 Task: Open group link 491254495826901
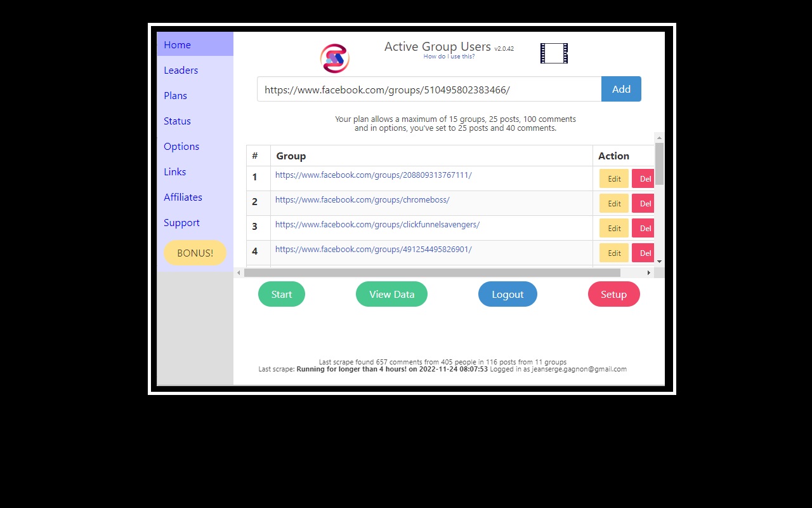374,249
